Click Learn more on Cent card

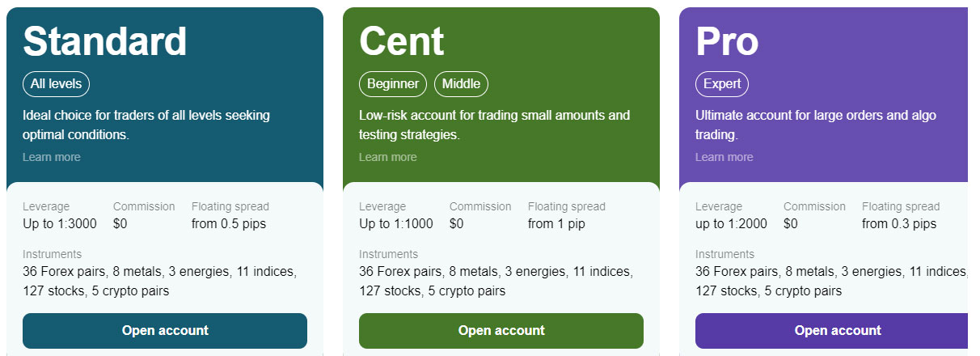pos(388,157)
